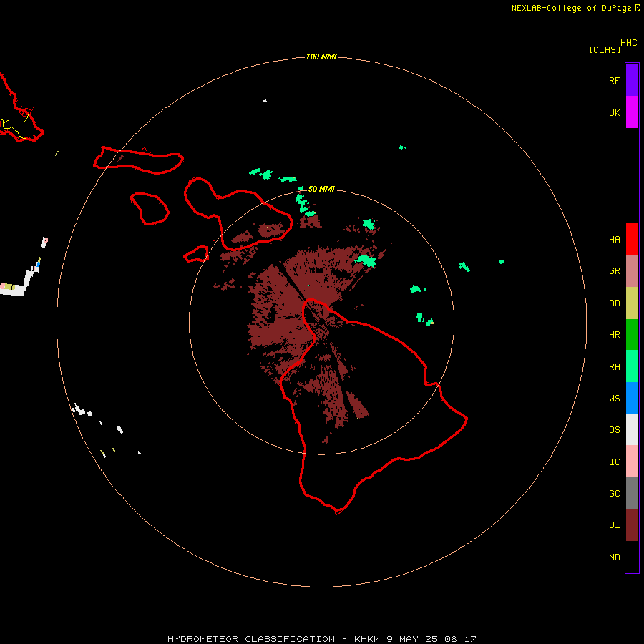Click the GR legend color swatch
644x644 pixels.
point(632,271)
